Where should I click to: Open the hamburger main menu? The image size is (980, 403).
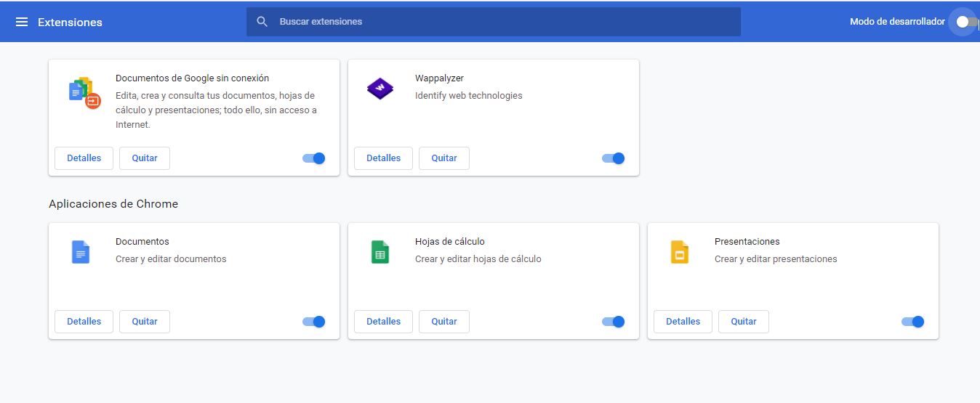(x=22, y=22)
